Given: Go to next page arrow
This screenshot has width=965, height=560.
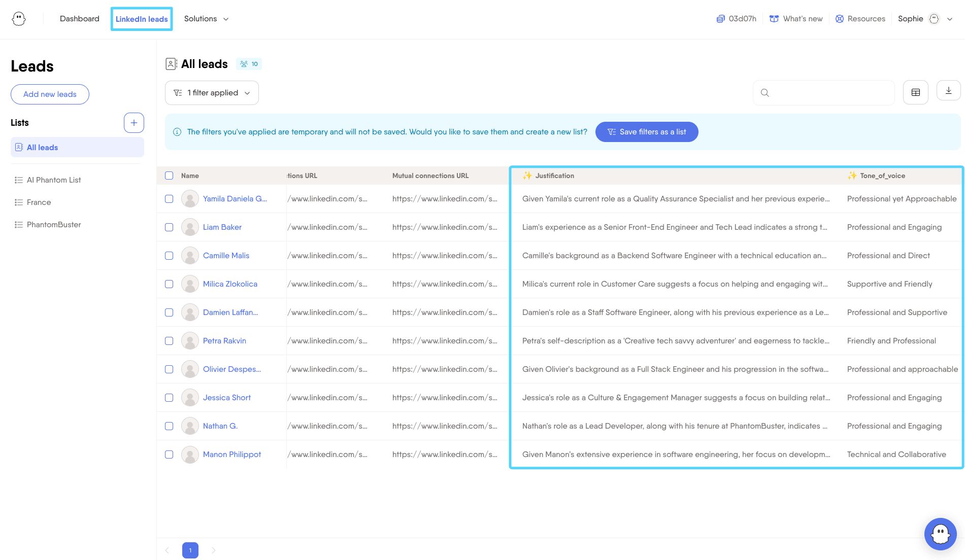Looking at the screenshot, I should (214, 550).
